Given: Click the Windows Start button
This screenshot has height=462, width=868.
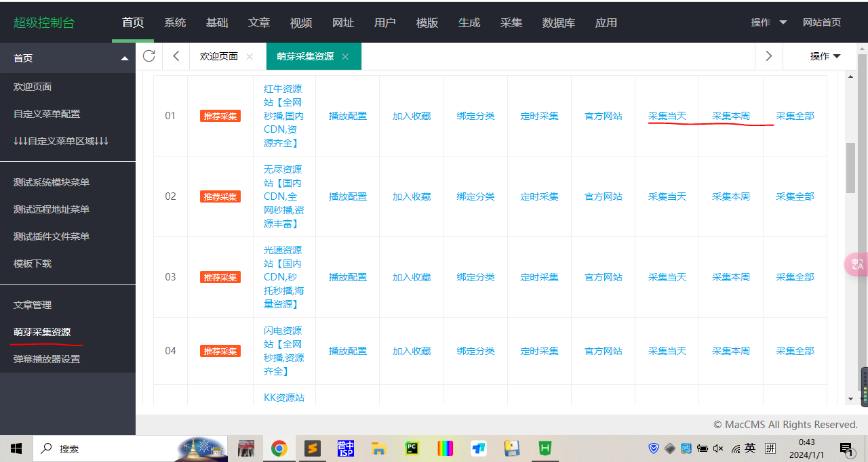Looking at the screenshot, I should click(x=15, y=448).
